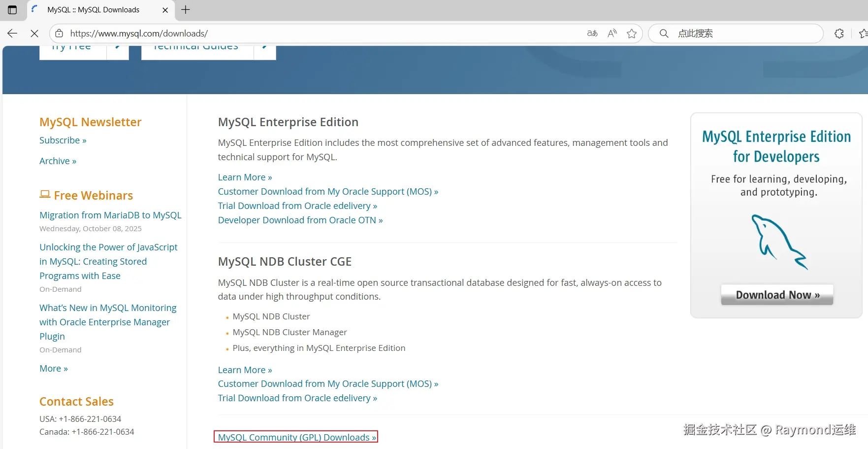
Task: Select the MySQL NDB Cluster CGE heading
Action: [x=285, y=262]
